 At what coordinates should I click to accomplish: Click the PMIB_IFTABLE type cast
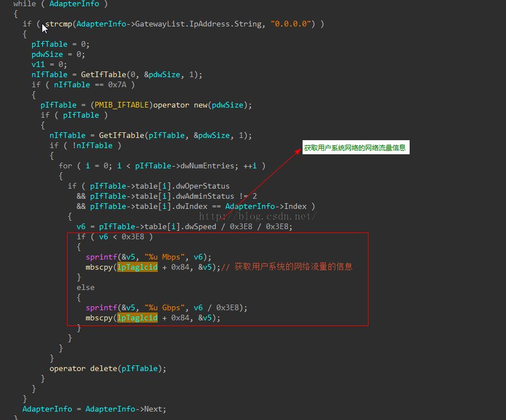point(122,105)
